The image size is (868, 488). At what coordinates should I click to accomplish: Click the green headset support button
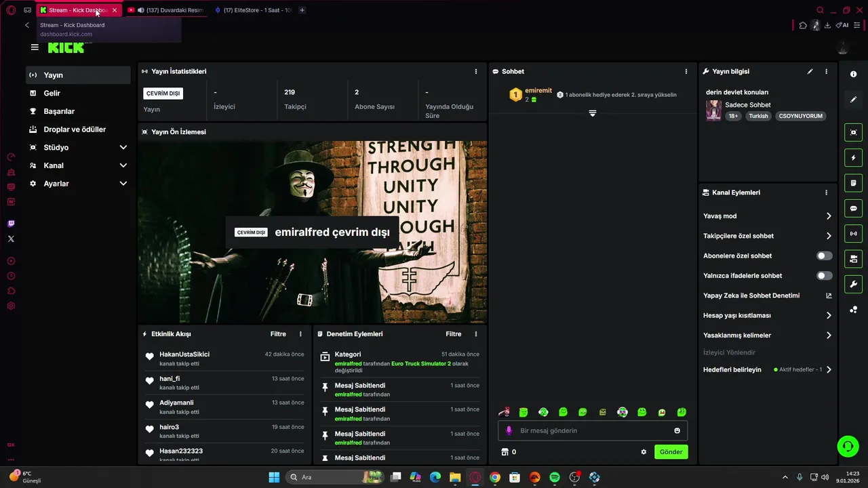click(x=848, y=446)
